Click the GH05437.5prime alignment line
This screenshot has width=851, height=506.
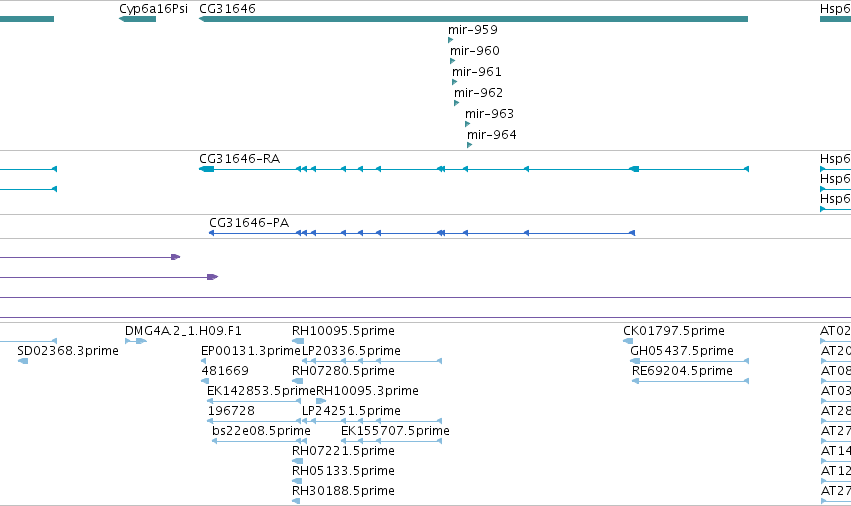689,361
